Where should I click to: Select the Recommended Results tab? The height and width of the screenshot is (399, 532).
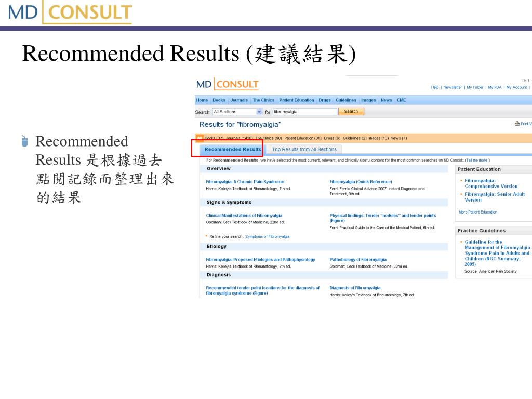coord(232,149)
